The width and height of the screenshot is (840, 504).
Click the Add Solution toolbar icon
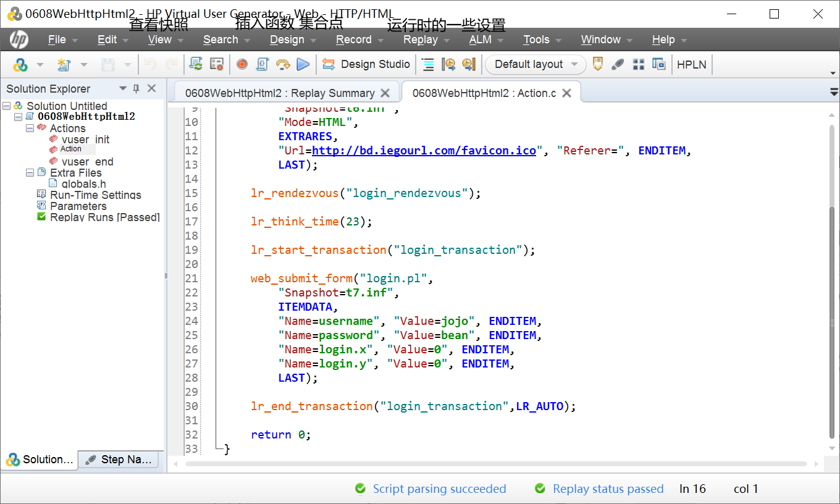tap(20, 64)
